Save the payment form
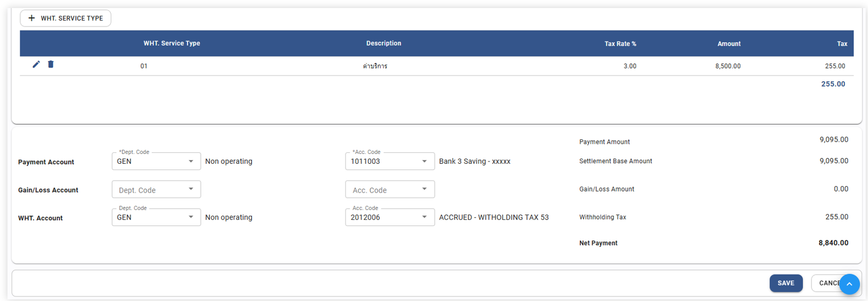Viewport: 868px width, 301px height. [786, 283]
